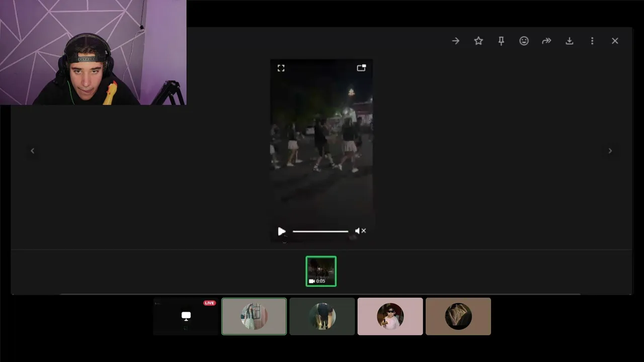
Task: Pin the media using the pin icon
Action: coord(501,41)
